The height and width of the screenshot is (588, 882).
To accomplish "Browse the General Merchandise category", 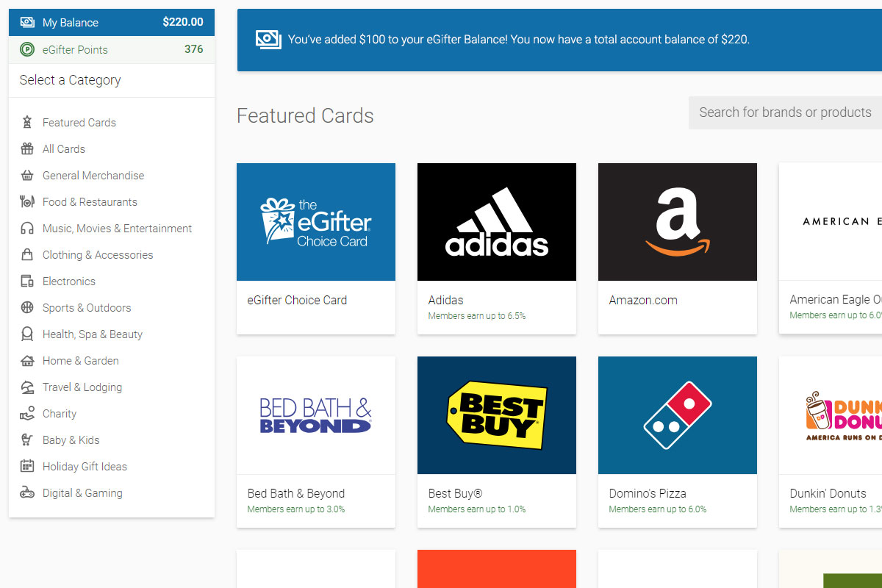I will click(x=93, y=176).
